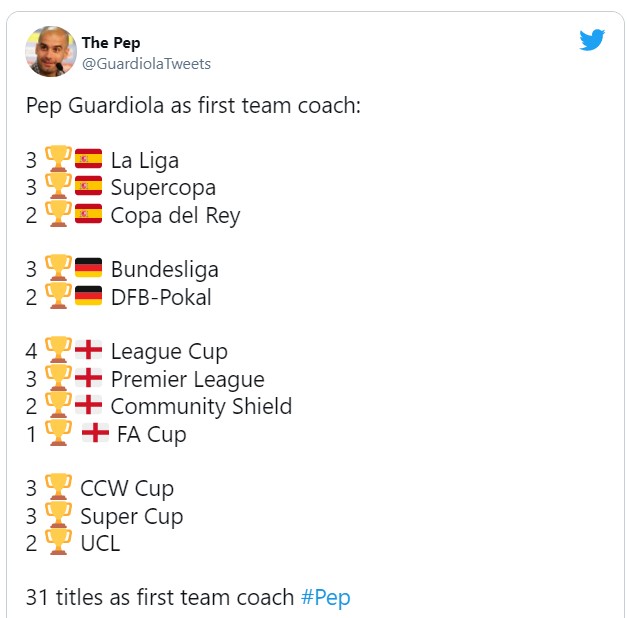Click the "Pep Guardiola as first team coach:" line
The image size is (627, 618).
tap(192, 105)
